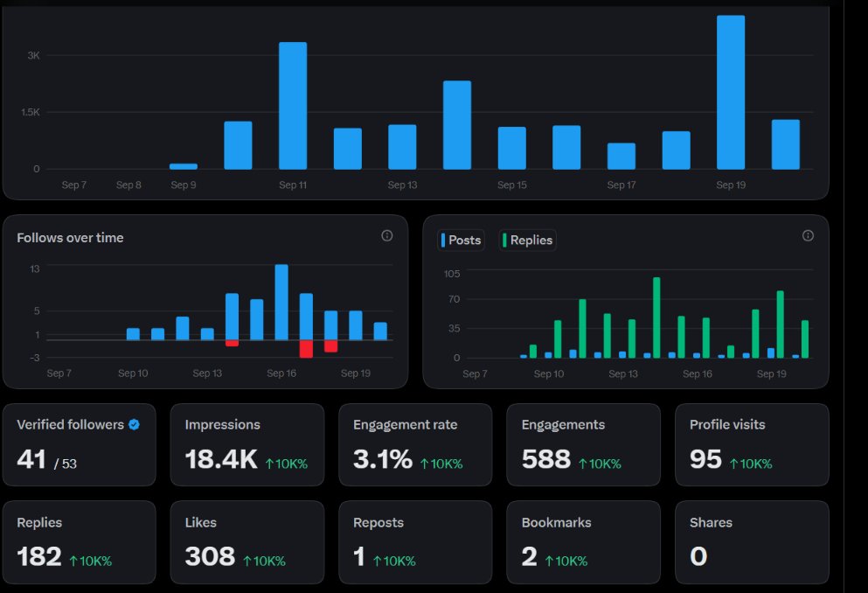Viewport: 868px width, 593px height.
Task: Click the 1.5K axis label on impressions chart
Action: [x=31, y=112]
